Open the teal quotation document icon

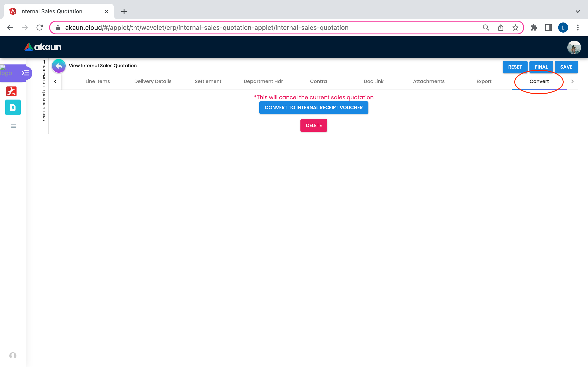(x=13, y=107)
